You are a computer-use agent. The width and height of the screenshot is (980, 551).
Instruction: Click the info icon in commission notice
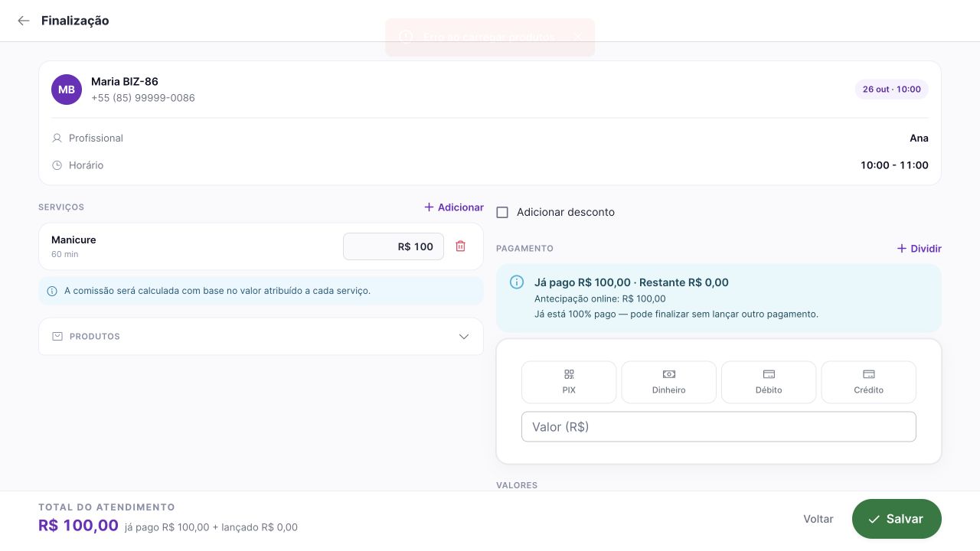click(52, 291)
